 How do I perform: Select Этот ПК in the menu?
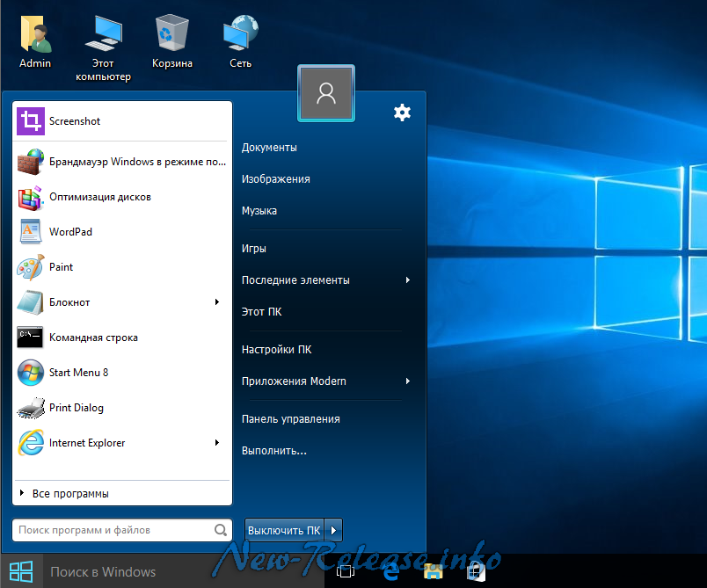tap(261, 311)
